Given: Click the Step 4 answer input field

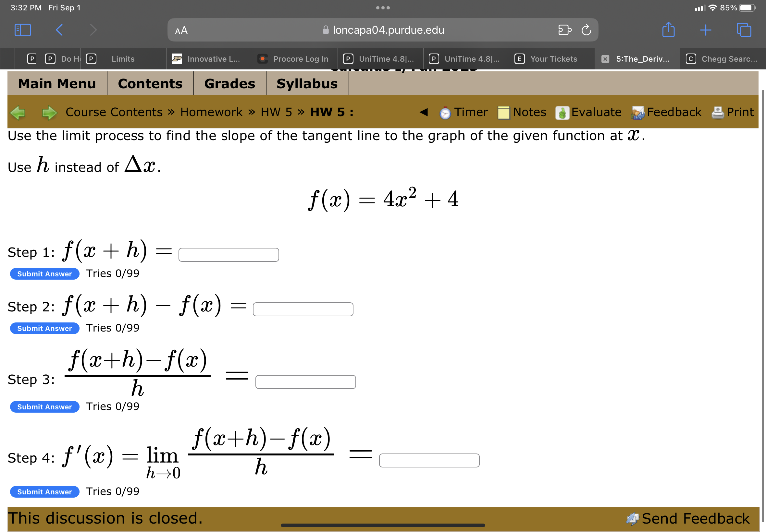Looking at the screenshot, I should tap(429, 460).
